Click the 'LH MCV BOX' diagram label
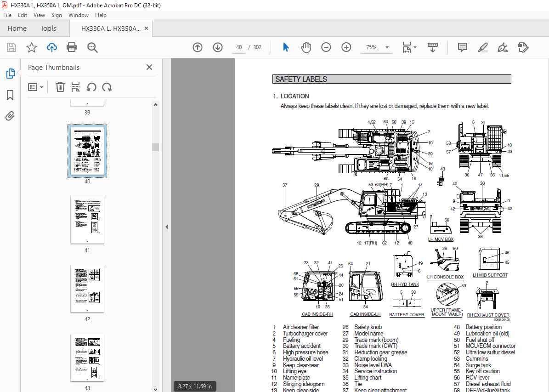This screenshot has width=549, height=392. 441,239
